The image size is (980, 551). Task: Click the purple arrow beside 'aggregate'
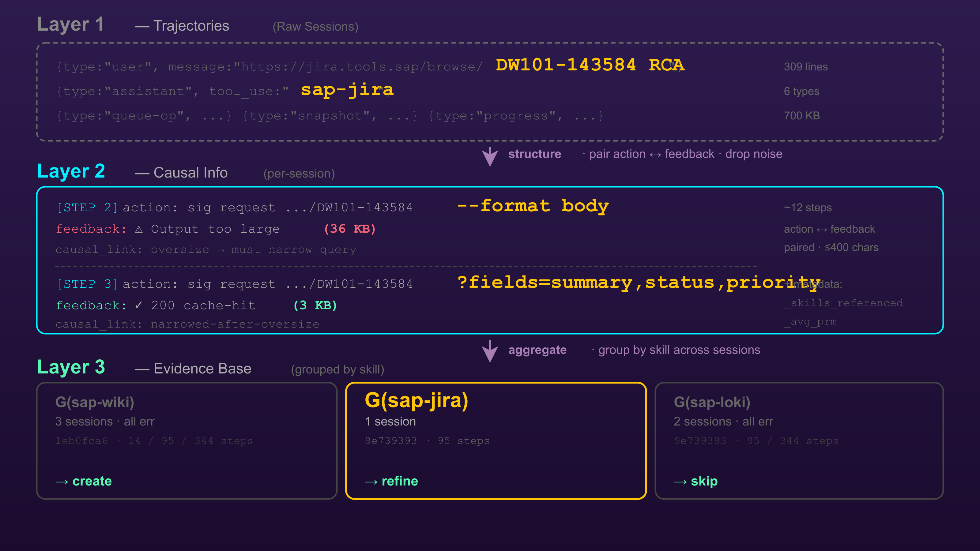[x=490, y=350]
